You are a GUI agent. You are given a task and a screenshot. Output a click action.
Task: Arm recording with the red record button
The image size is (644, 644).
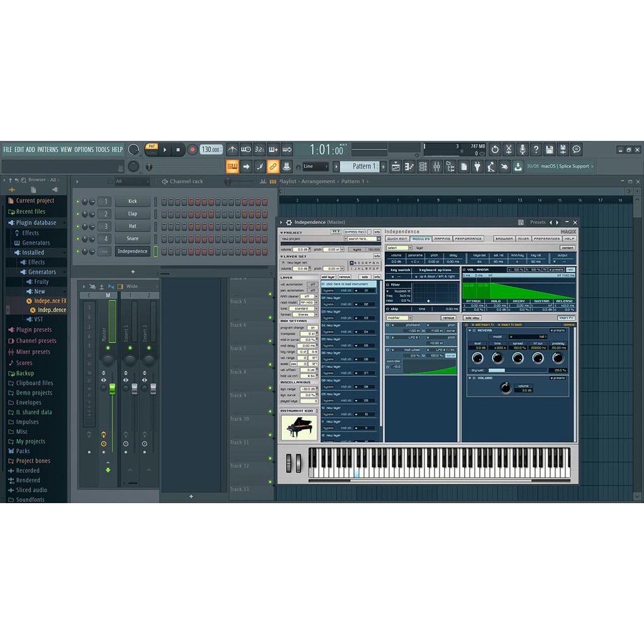[x=192, y=150]
